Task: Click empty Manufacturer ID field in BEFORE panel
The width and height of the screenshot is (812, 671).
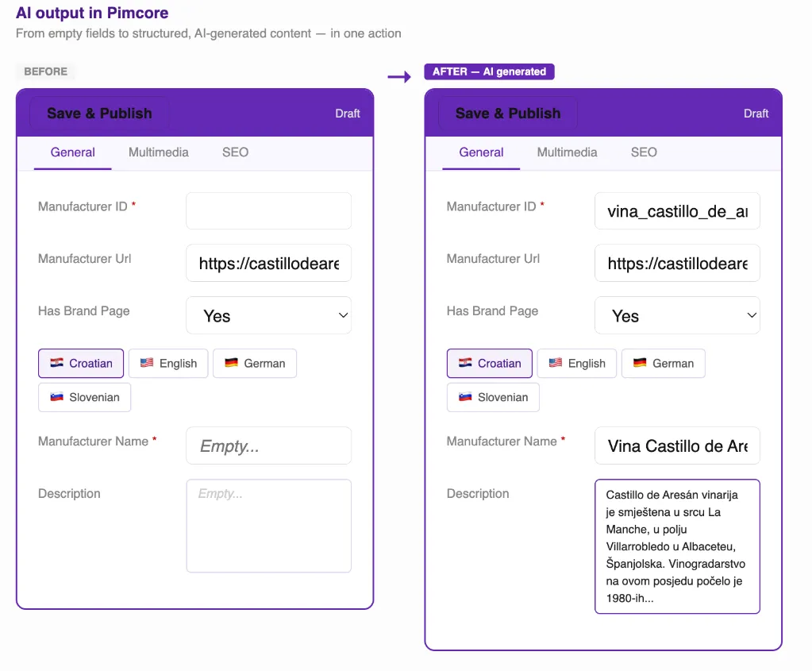Action: (x=269, y=211)
